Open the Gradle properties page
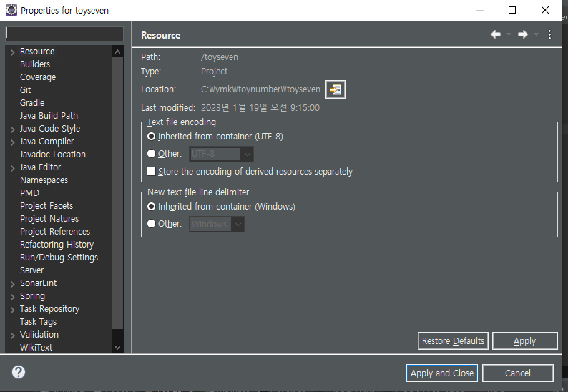This screenshot has height=392, width=568. point(32,103)
